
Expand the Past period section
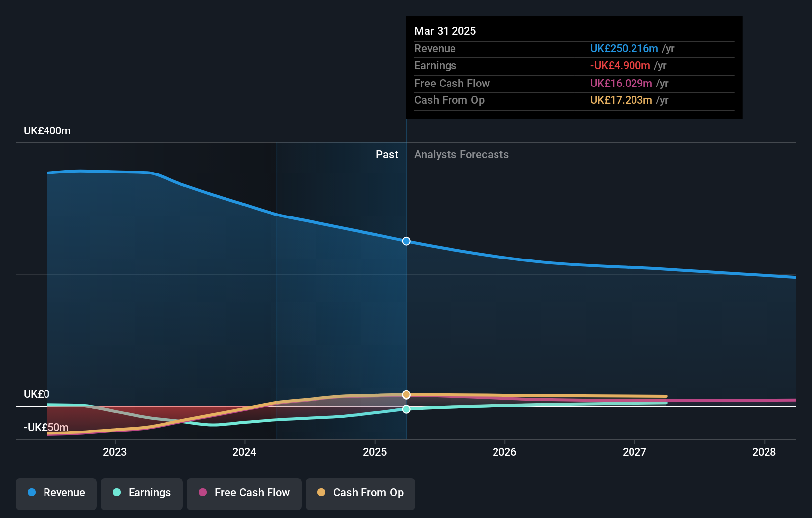[x=387, y=154]
